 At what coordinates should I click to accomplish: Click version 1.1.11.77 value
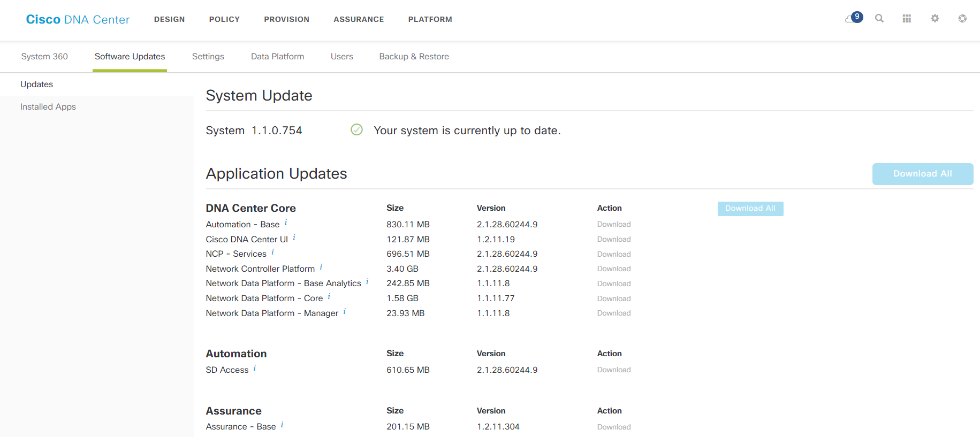click(x=496, y=298)
